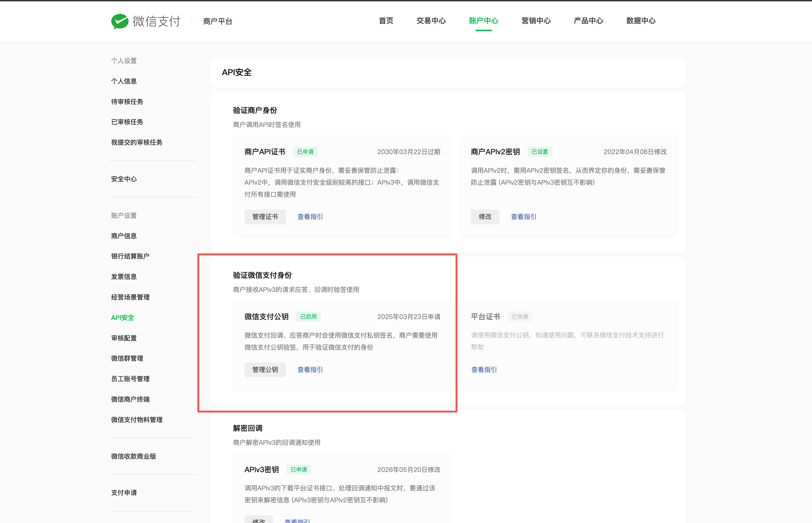This screenshot has width=812, height=523.
Task: Click the WeChat Pay green logo icon
Action: [120, 21]
